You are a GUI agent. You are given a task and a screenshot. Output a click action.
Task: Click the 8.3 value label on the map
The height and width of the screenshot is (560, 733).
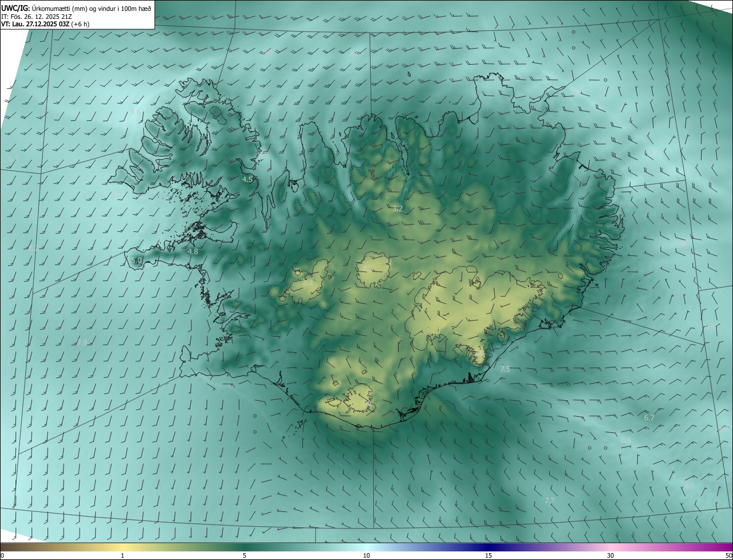coord(13,158)
